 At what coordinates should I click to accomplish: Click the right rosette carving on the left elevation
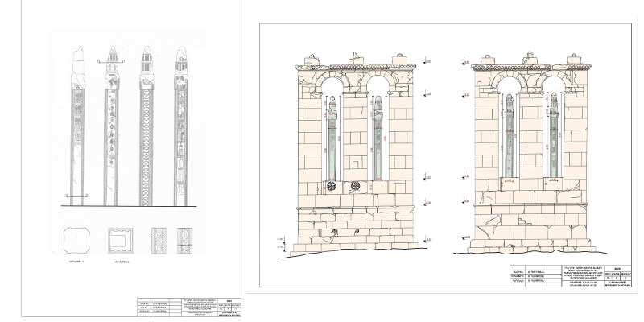click(355, 187)
